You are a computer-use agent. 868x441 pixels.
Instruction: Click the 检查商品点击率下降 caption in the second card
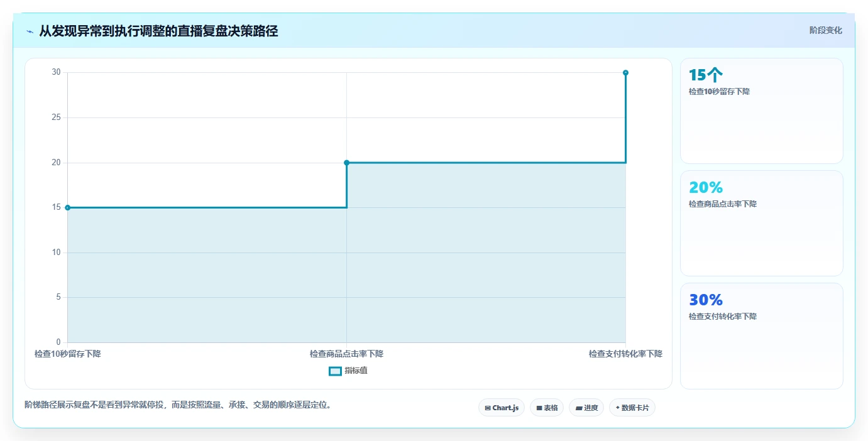pos(723,204)
